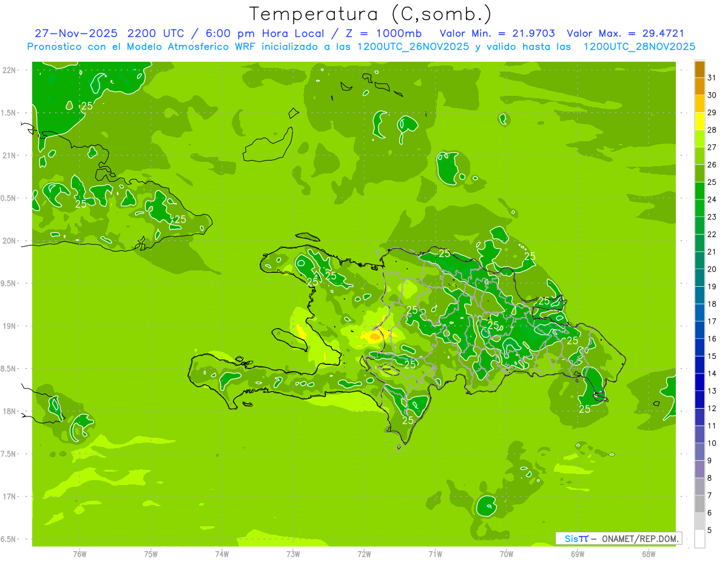Select the "Z = 1000mb" level text
The width and height of the screenshot is (728, 562).
pos(385,33)
